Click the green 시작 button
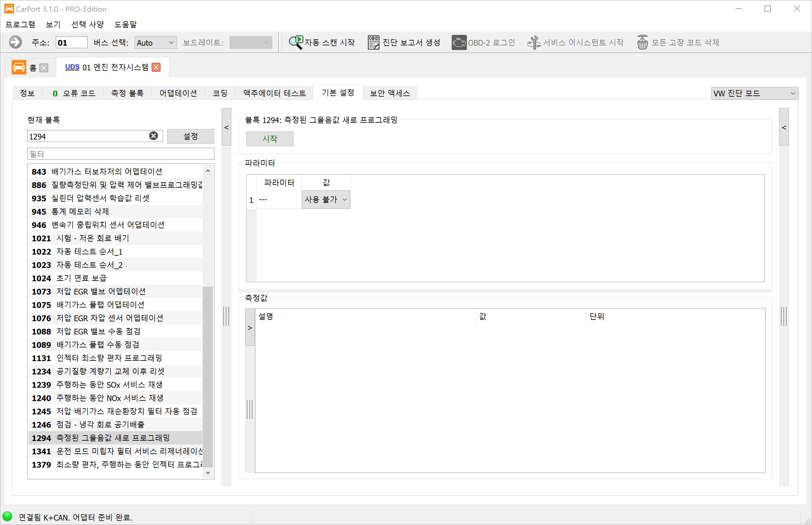Viewport: 812px width, 525px height. click(270, 139)
